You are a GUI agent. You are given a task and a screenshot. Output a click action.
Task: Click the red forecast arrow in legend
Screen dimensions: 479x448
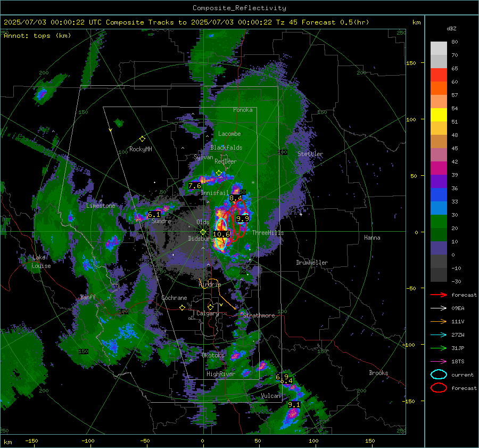pos(439,295)
